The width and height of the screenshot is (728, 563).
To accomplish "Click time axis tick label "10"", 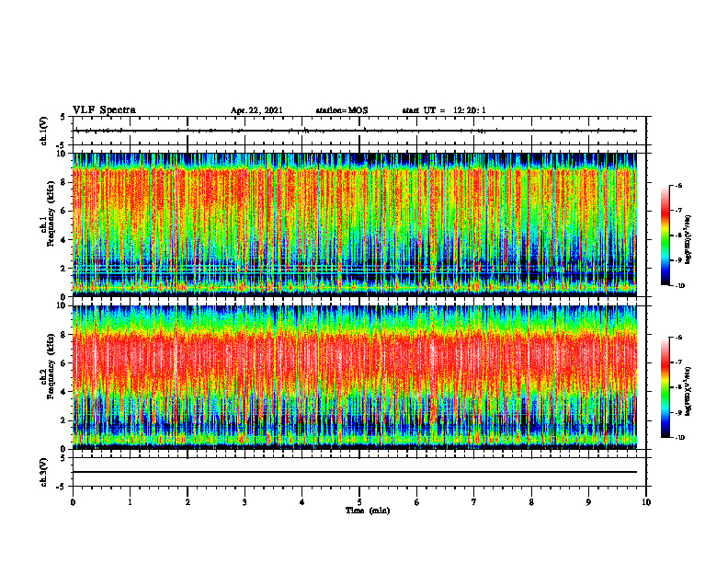I will tap(646, 502).
